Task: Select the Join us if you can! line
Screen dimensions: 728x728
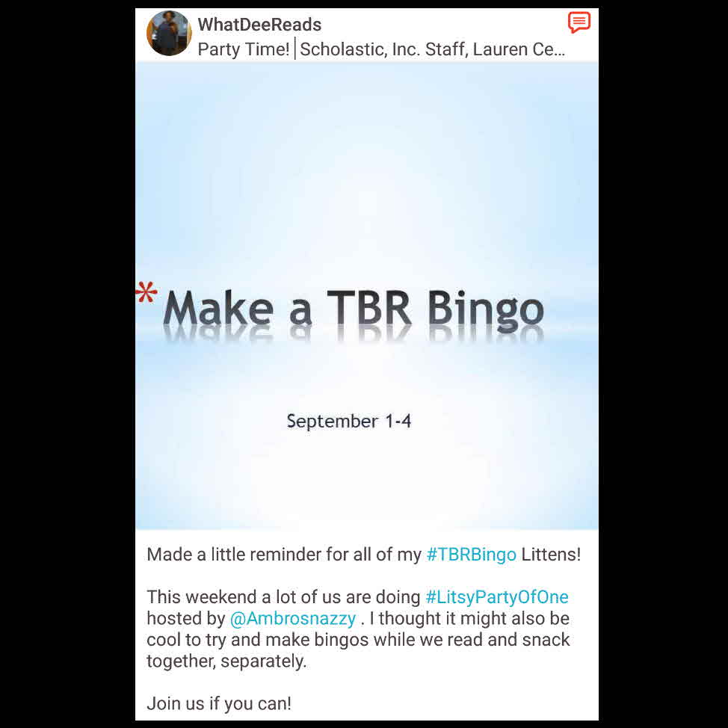Action: 219,703
